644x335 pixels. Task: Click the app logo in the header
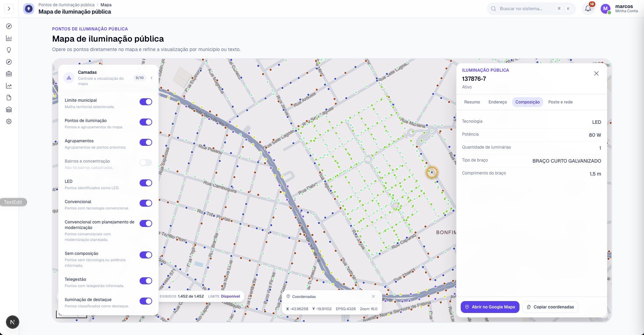(x=29, y=9)
